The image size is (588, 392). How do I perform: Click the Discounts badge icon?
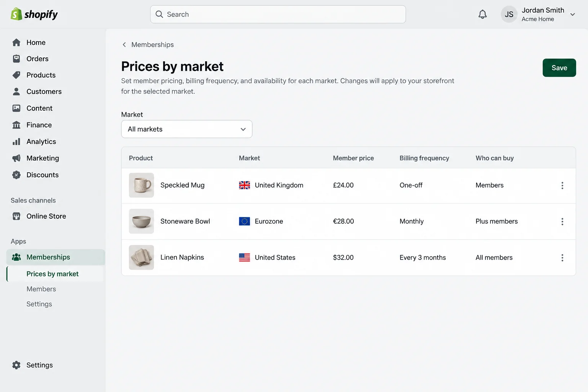(16, 175)
